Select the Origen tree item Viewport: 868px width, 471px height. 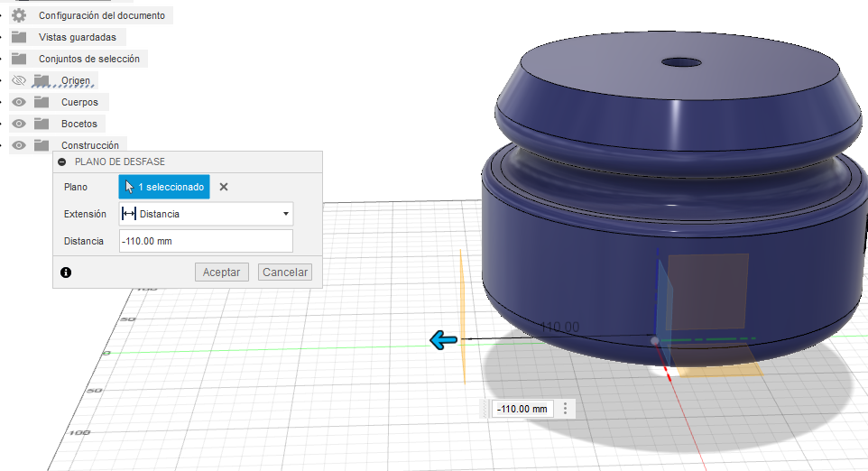[x=76, y=81]
